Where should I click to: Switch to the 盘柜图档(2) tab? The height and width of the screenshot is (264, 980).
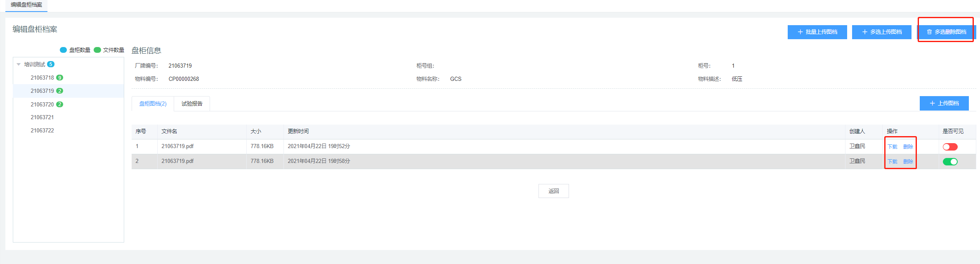point(153,104)
